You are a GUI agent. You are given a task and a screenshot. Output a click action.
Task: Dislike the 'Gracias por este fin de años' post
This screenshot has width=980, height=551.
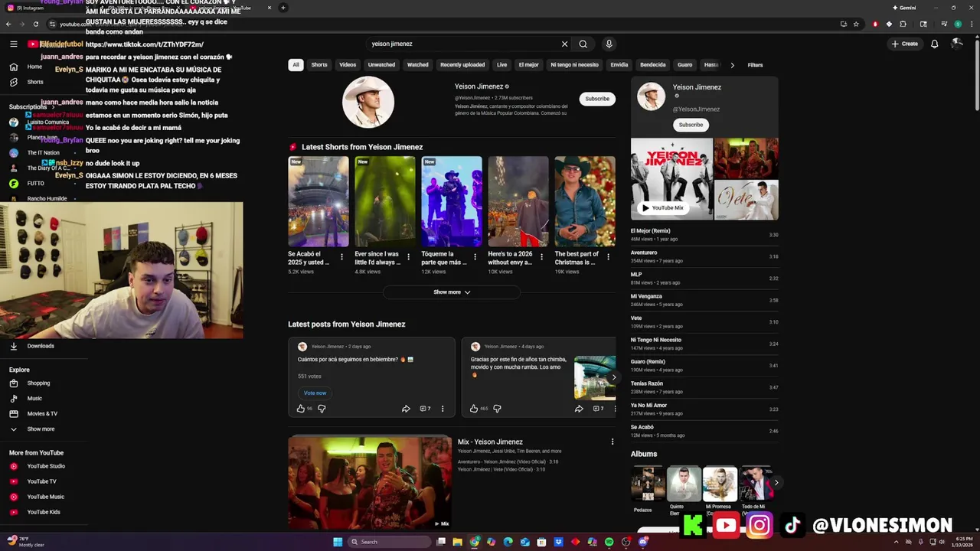click(497, 409)
